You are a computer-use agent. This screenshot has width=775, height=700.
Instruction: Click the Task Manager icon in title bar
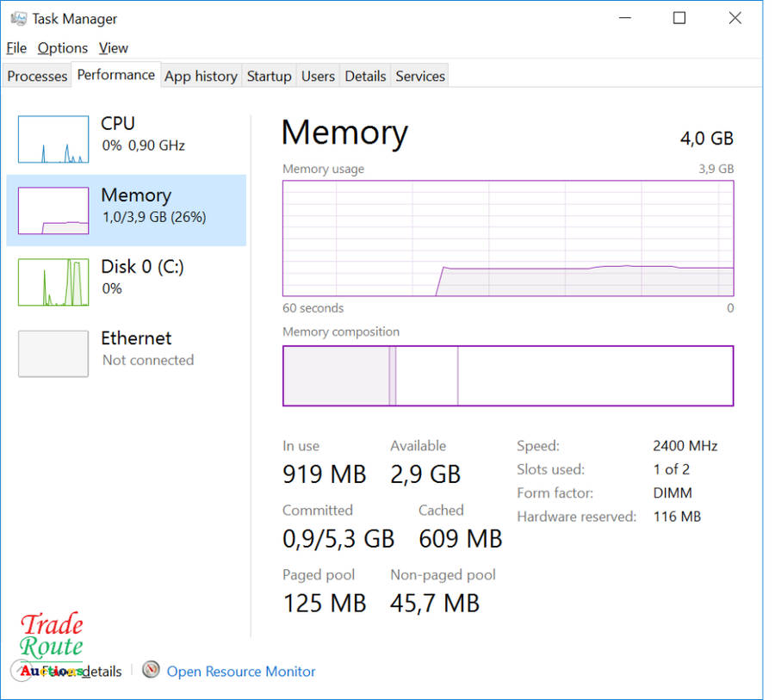18,18
